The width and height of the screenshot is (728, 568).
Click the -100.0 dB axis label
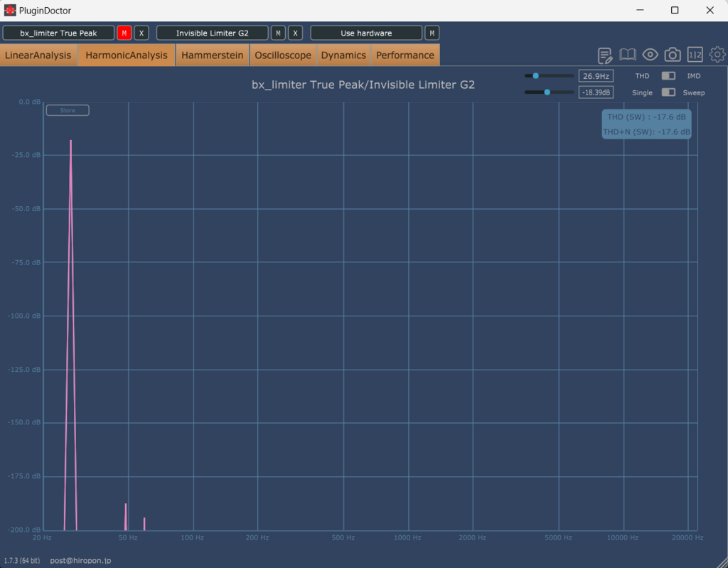pos(24,316)
